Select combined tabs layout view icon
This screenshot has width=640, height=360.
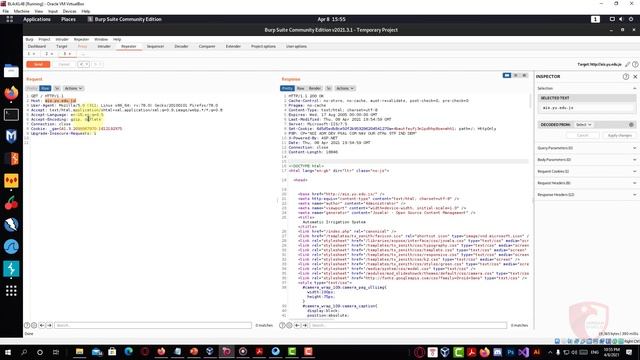tap(524, 76)
